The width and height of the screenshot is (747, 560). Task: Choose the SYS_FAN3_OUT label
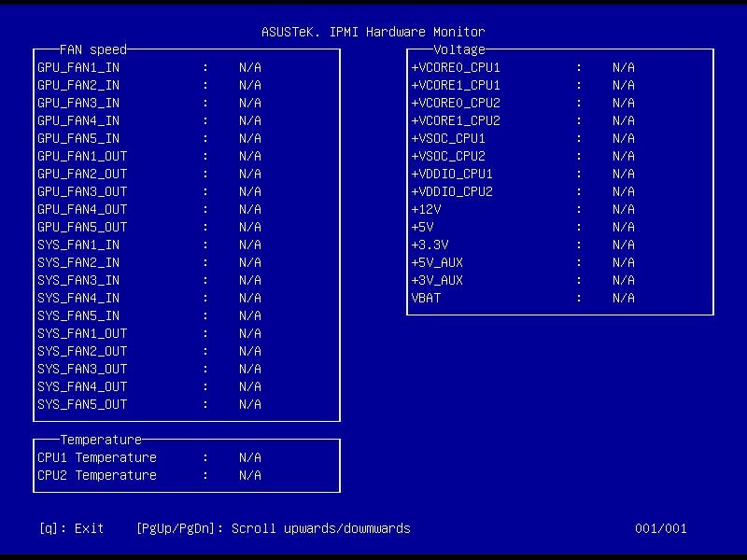tap(82, 369)
